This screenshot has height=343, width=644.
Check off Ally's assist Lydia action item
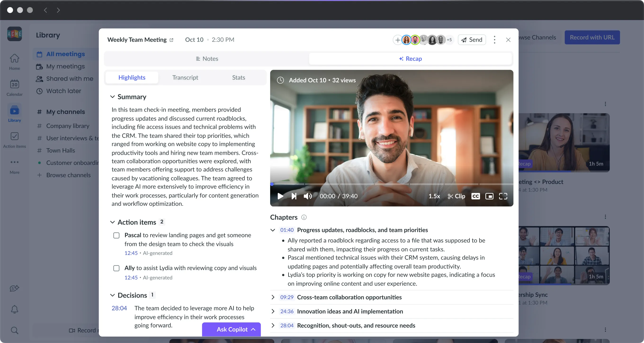click(x=116, y=268)
